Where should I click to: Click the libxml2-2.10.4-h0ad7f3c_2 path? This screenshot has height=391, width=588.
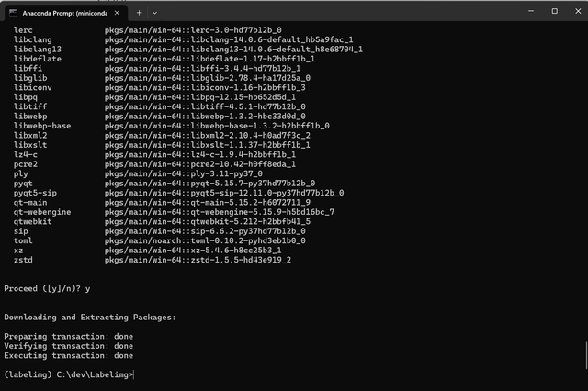(x=208, y=135)
